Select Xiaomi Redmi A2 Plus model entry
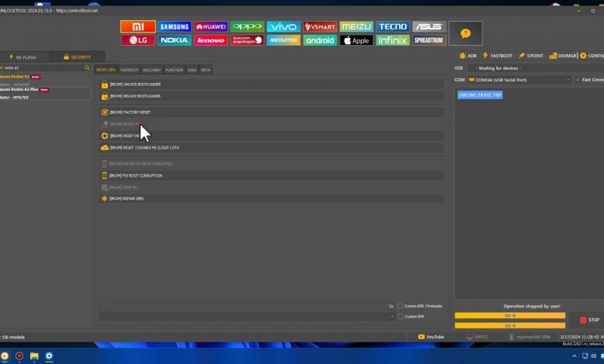The image size is (604, 364). pyautogui.click(x=45, y=93)
